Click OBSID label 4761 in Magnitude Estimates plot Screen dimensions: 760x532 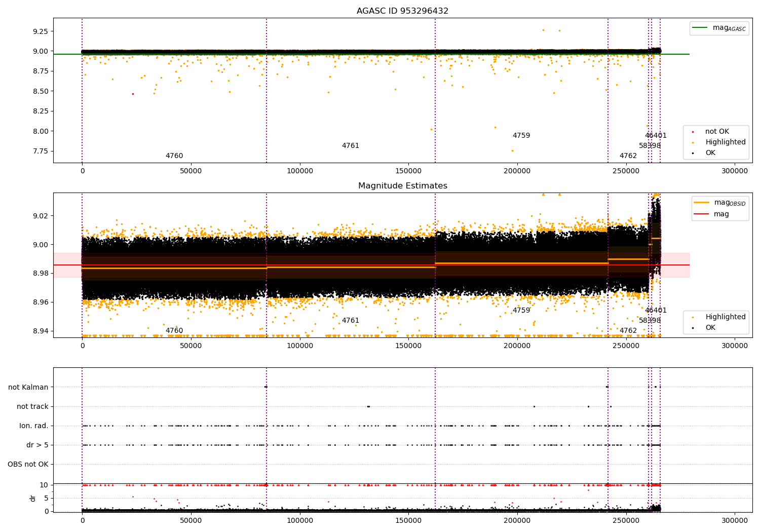point(351,321)
